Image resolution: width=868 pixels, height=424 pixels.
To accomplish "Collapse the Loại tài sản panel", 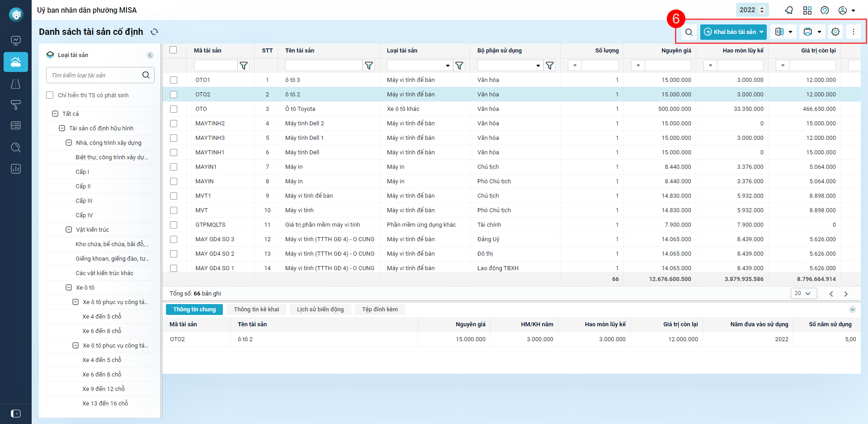I will [150, 55].
